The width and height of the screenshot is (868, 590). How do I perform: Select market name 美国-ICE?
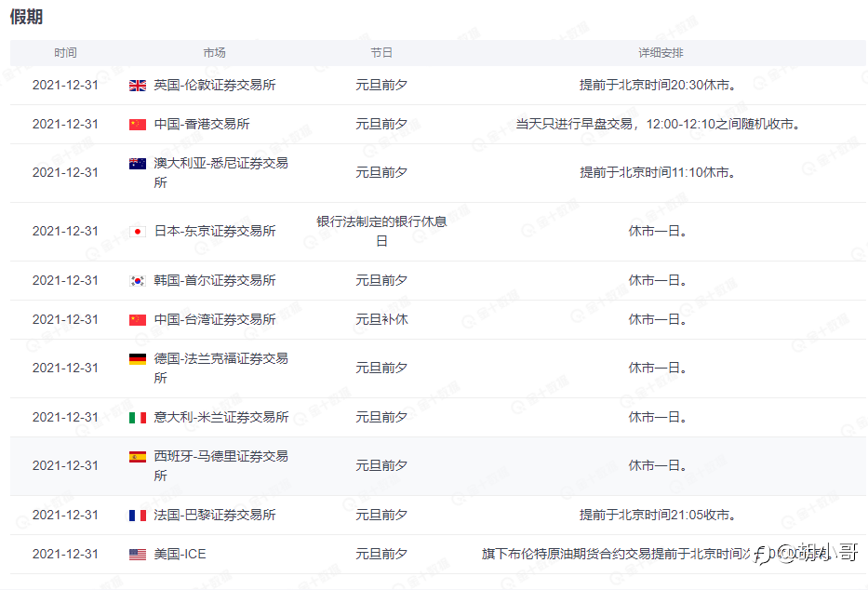(180, 554)
